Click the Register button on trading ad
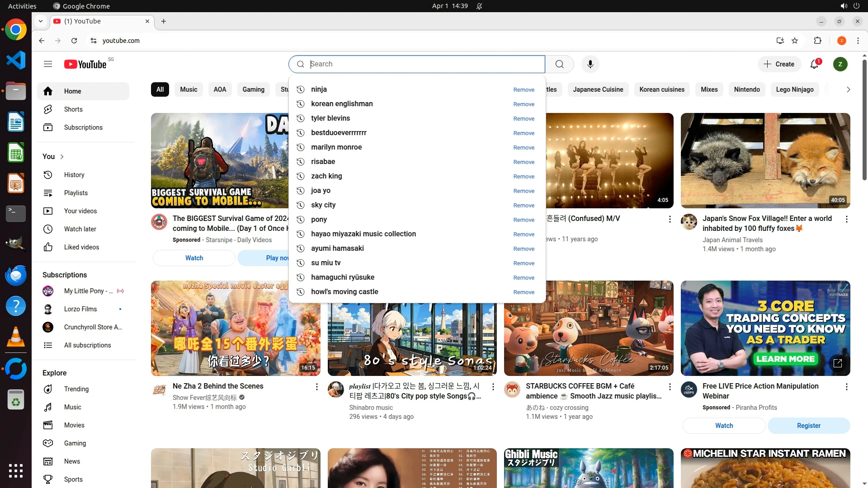This screenshot has height=488, width=868. pyautogui.click(x=808, y=426)
